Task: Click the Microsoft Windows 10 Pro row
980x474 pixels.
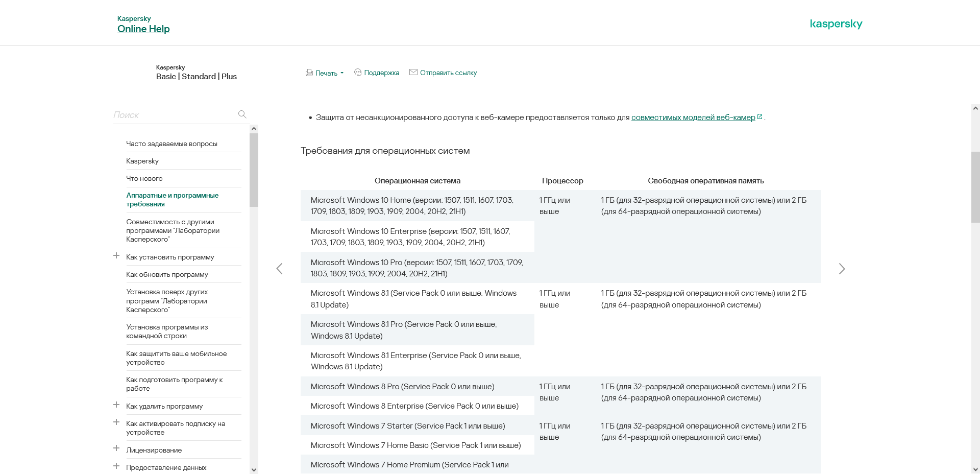Action: pos(418,268)
